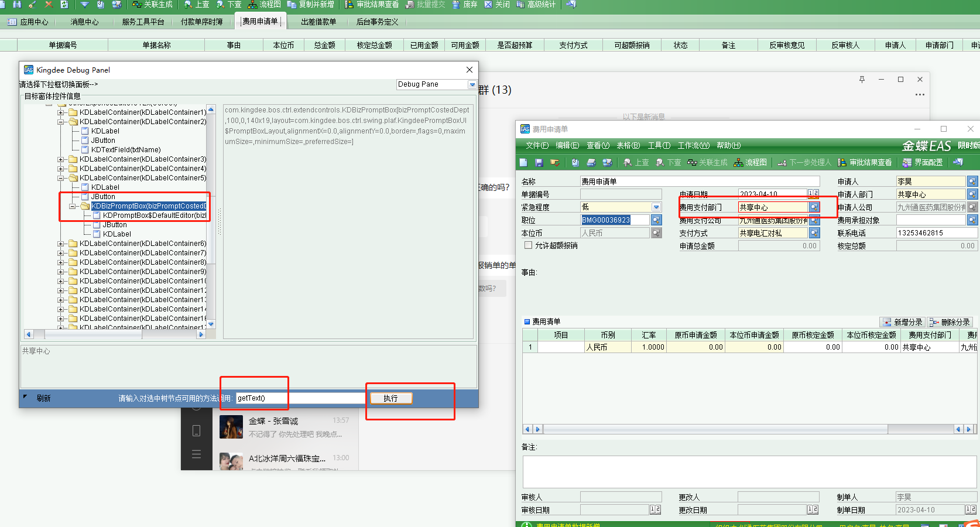Image resolution: width=980 pixels, height=527 pixels.
Task: Collapse the KDBizPromptBox tree node
Action: pyautogui.click(x=73, y=206)
